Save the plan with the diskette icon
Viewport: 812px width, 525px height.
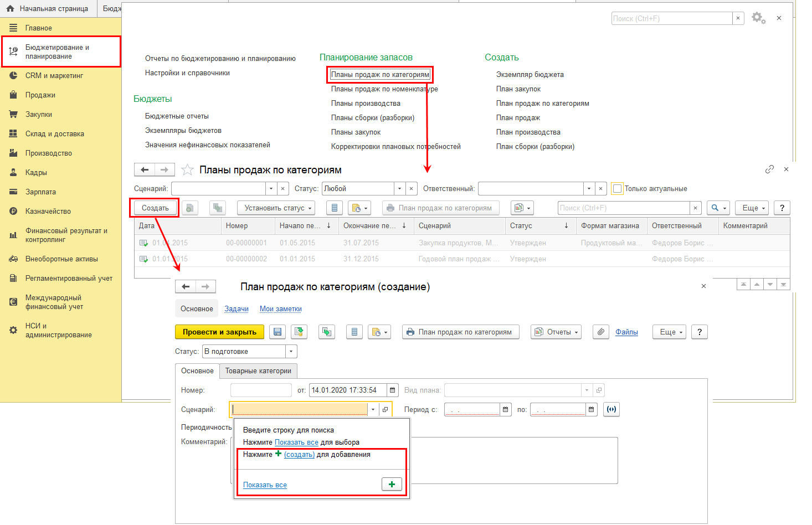click(277, 332)
